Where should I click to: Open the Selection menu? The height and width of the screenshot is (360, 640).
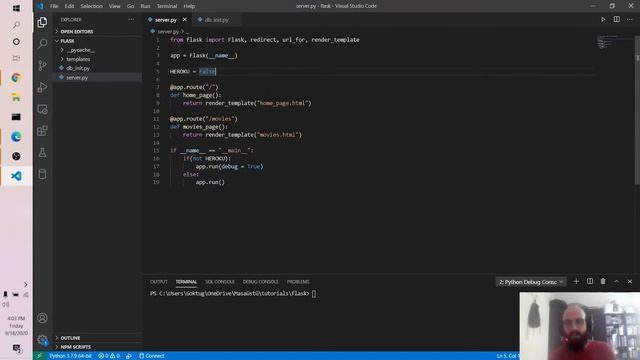91,6
